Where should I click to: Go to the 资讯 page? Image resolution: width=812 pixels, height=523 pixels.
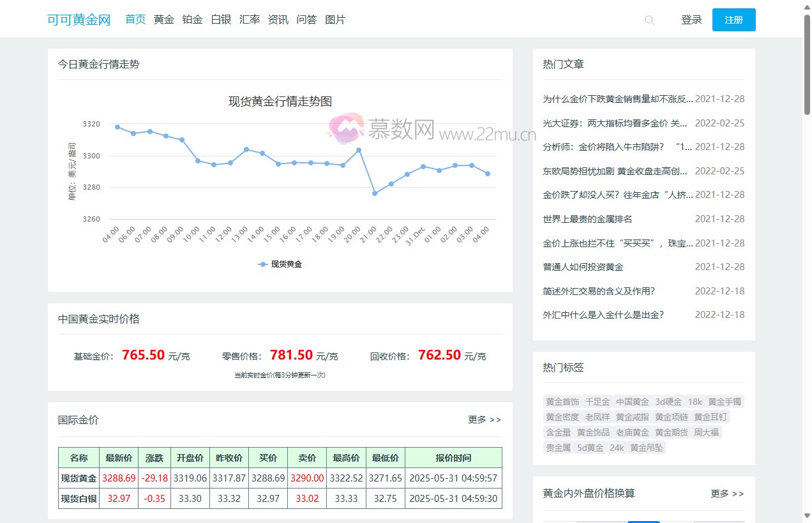[x=278, y=20]
